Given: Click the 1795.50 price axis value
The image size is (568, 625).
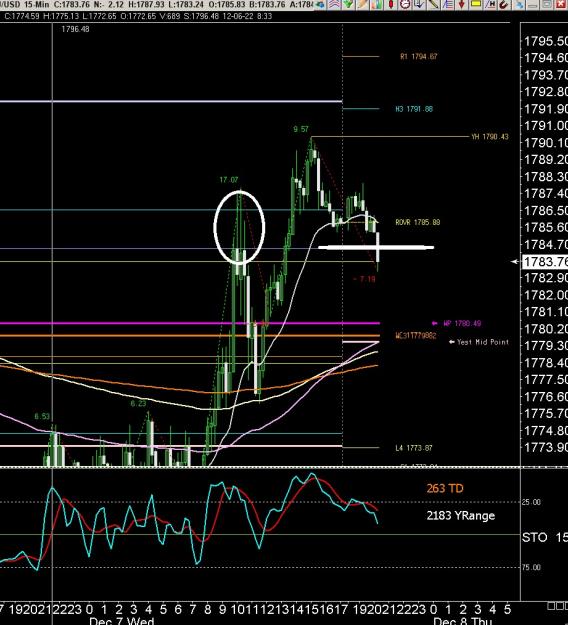Looking at the screenshot, I should [546, 41].
